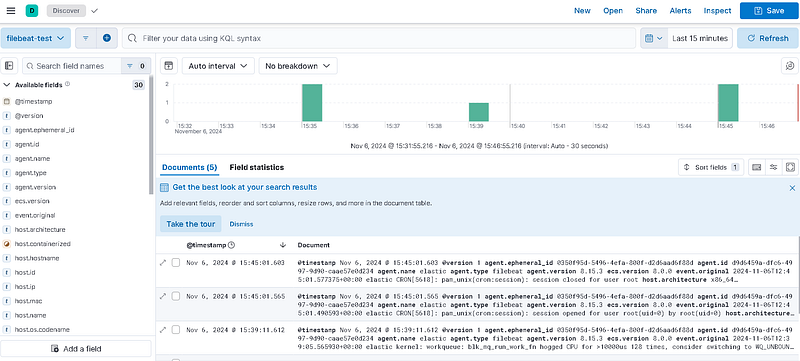Click the Sort fields button

coord(711,167)
